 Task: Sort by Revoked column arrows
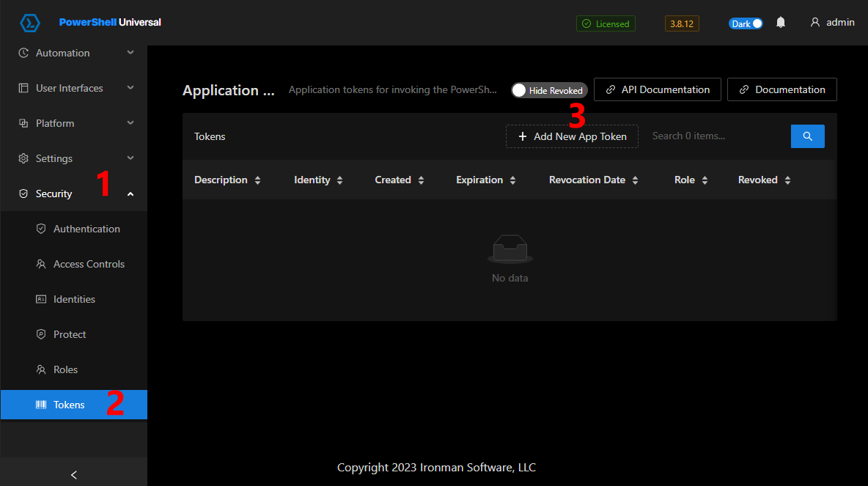click(x=788, y=180)
